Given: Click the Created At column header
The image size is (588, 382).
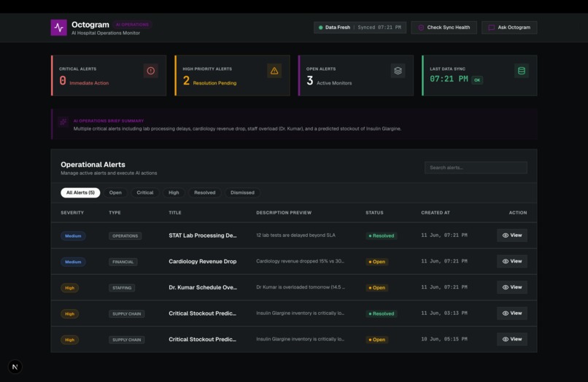Looking at the screenshot, I should [x=435, y=213].
